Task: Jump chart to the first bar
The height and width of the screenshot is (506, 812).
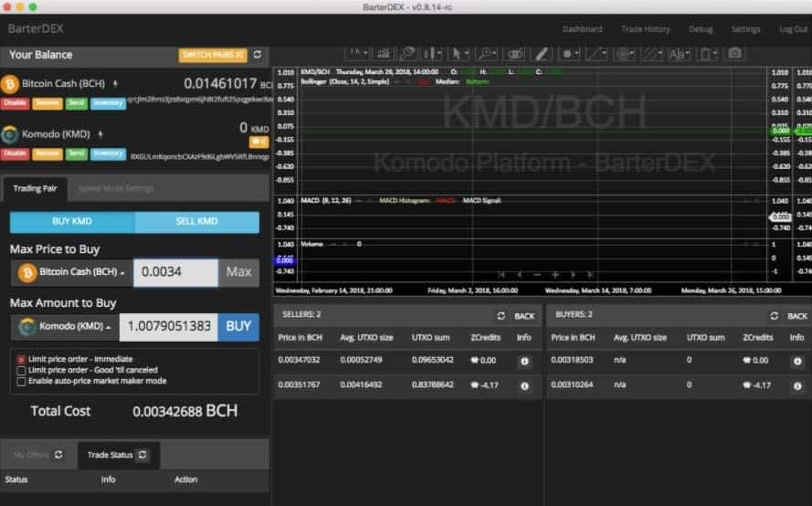Action: 501,275
